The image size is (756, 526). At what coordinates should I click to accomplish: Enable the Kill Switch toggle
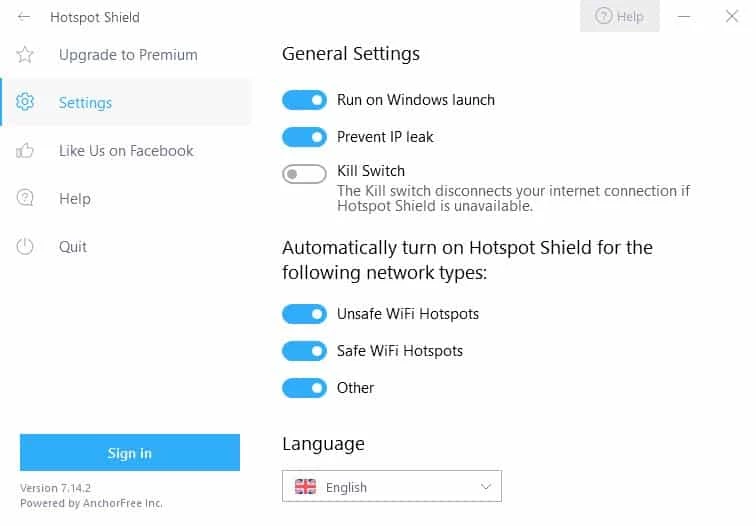click(304, 174)
